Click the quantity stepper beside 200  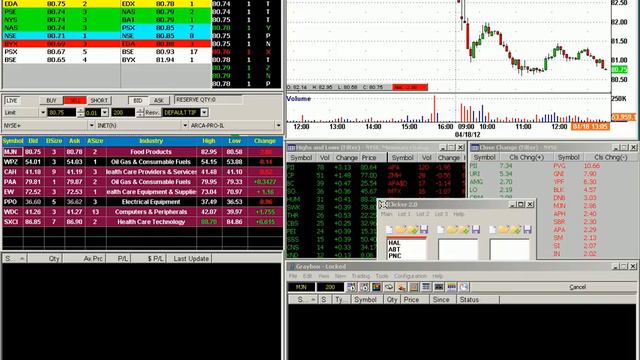[x=140, y=113]
